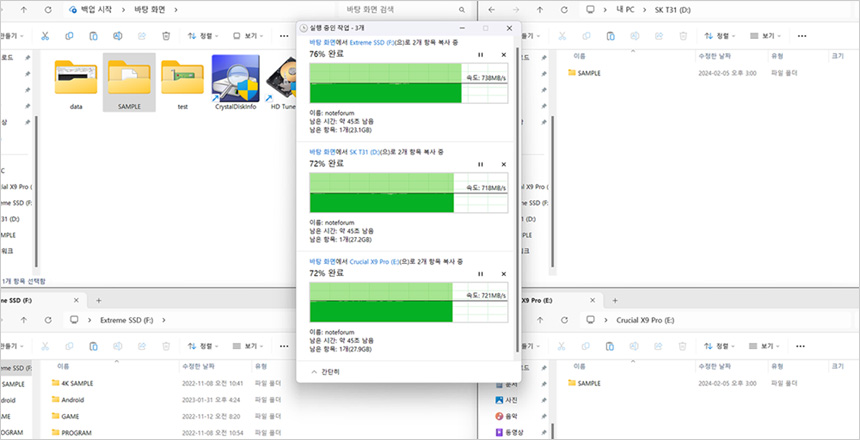Expand breadcrumb chevron after Extreme SSD (F:)
The width and height of the screenshot is (860, 440).
(x=164, y=320)
